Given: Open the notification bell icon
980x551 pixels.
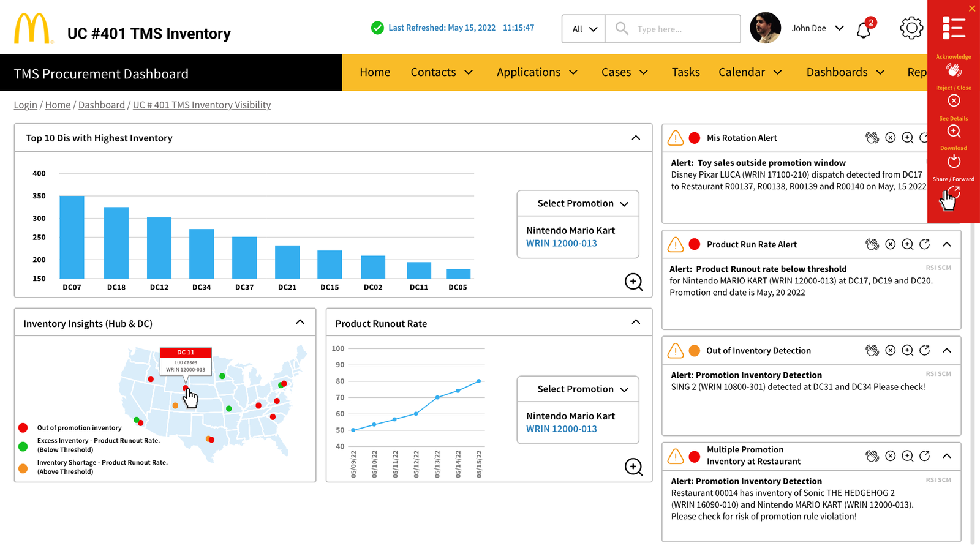Looking at the screenshot, I should [x=864, y=29].
